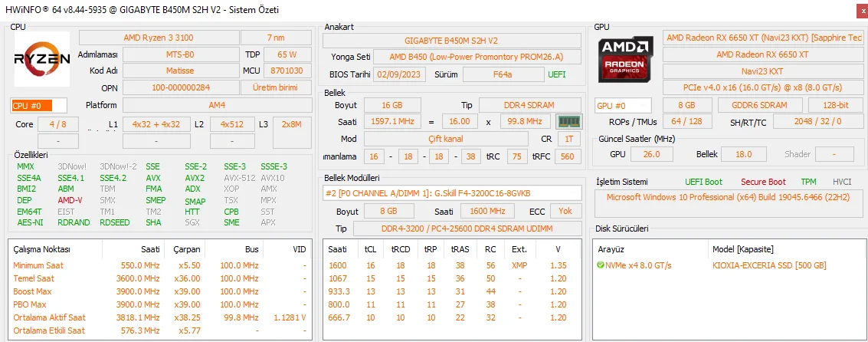Click the XMP entry in timings table
This screenshot has height=342, width=868.
point(519,265)
